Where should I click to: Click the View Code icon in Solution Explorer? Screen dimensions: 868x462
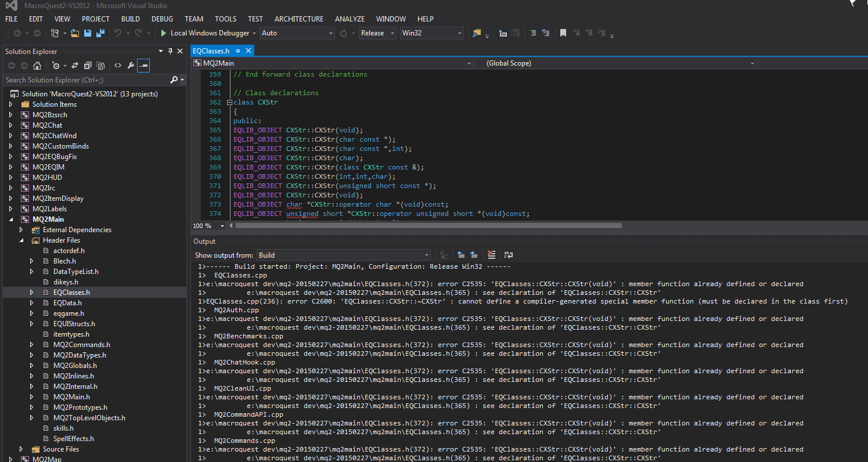(118, 66)
